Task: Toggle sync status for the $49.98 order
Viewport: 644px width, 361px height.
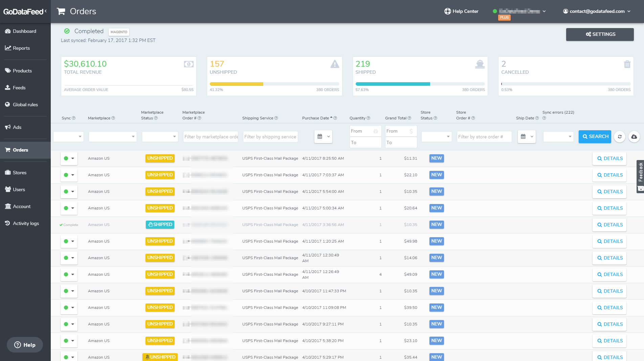Action: [69, 241]
